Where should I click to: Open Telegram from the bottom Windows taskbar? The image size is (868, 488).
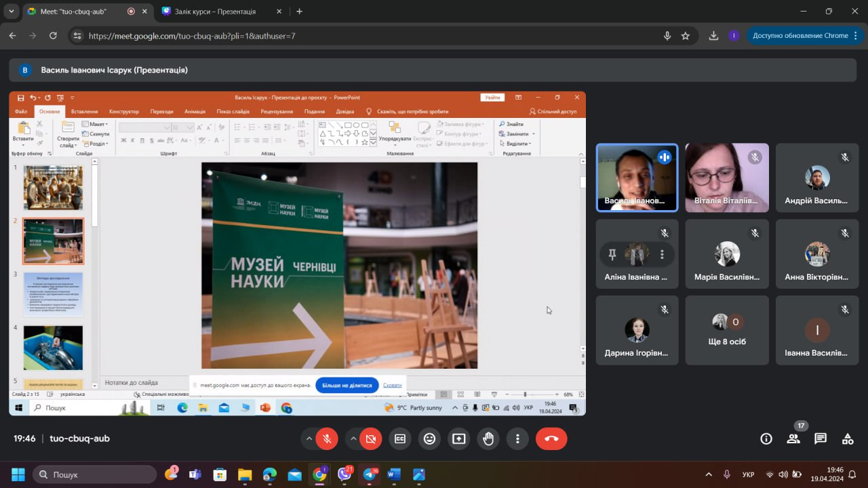tap(370, 474)
